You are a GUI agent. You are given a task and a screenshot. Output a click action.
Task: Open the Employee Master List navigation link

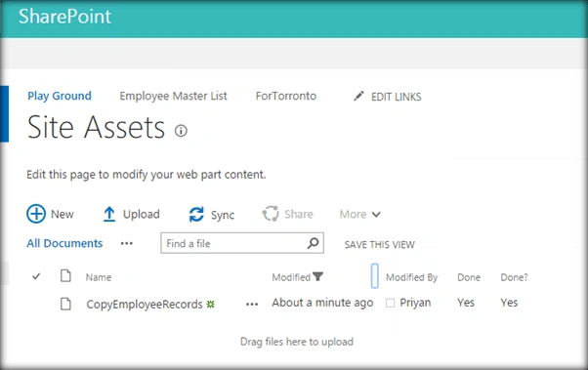pyautogui.click(x=173, y=96)
